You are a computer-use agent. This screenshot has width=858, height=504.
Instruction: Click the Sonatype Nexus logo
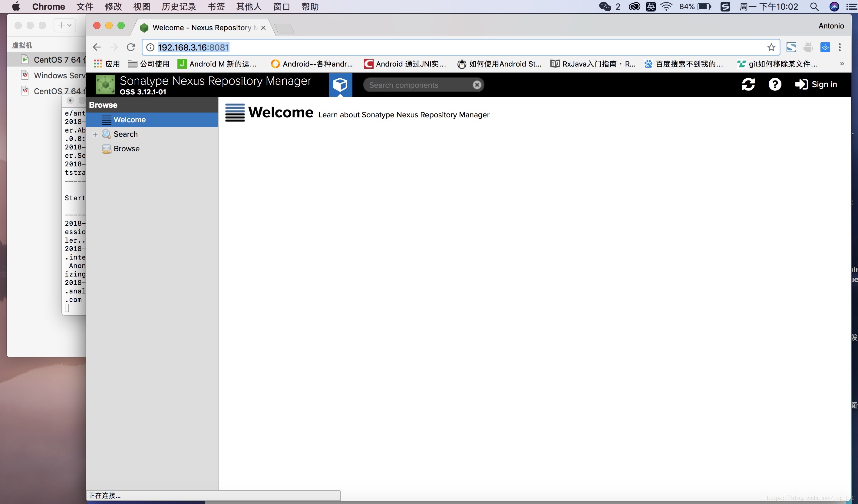coord(105,84)
